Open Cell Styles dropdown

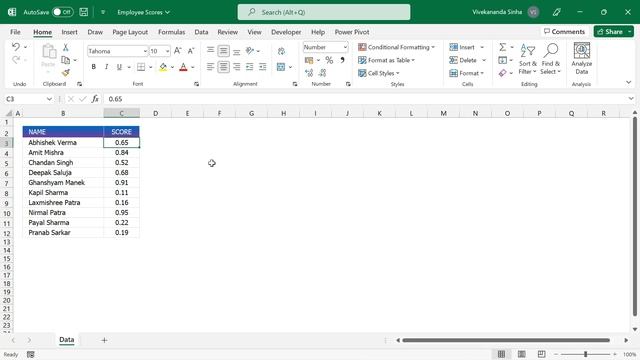[379, 73]
